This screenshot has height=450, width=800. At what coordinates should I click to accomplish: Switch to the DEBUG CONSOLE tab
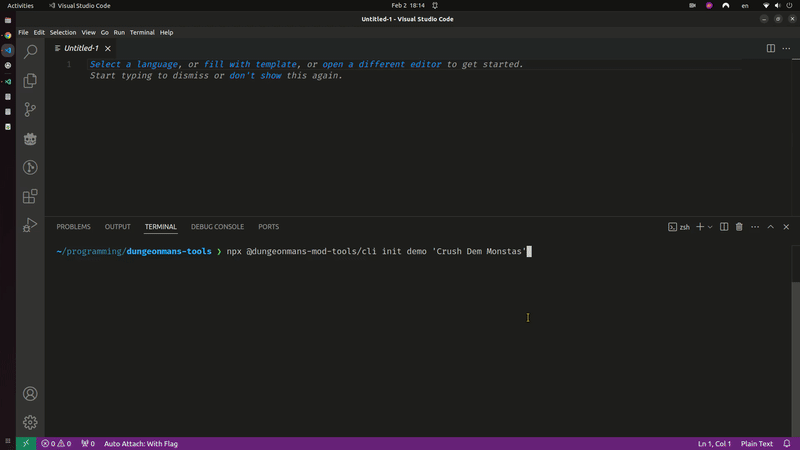click(x=217, y=227)
